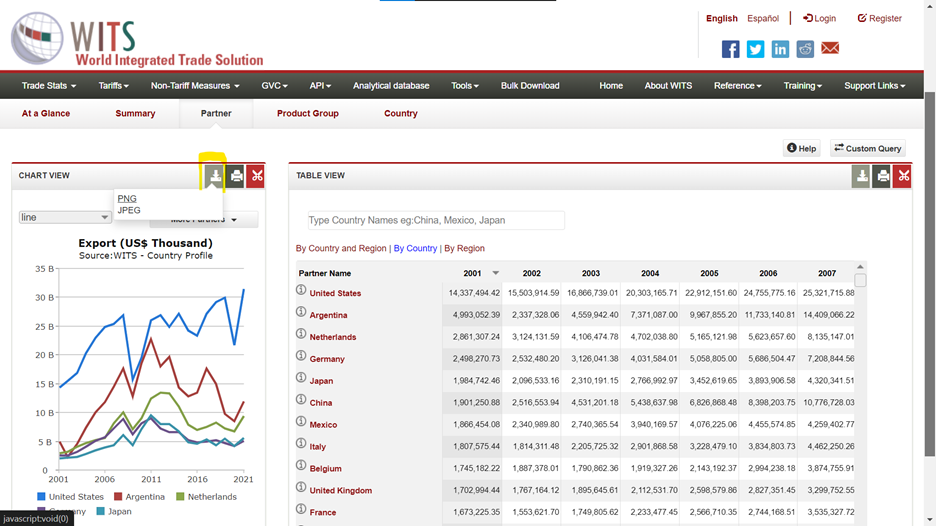
Task: Open United Kingdom partner link
Action: click(x=340, y=491)
